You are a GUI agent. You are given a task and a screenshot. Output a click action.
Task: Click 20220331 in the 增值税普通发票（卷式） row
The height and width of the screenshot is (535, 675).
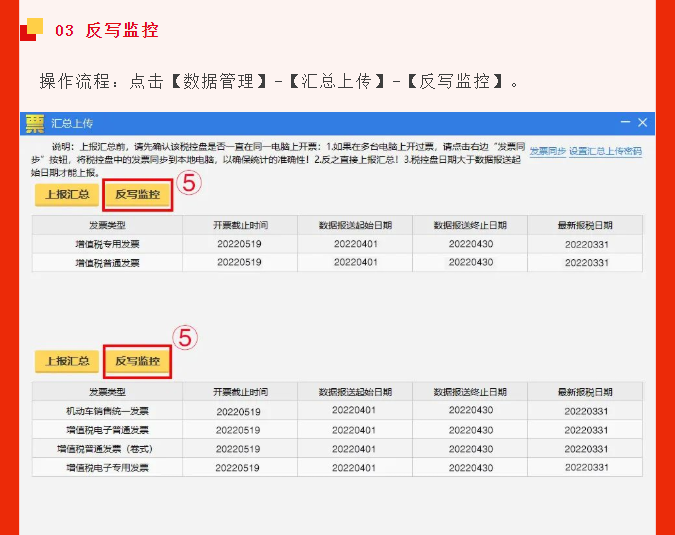coord(586,449)
